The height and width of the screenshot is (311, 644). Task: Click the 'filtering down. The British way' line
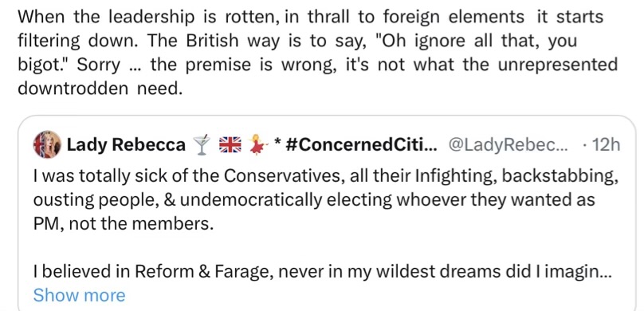(297, 41)
